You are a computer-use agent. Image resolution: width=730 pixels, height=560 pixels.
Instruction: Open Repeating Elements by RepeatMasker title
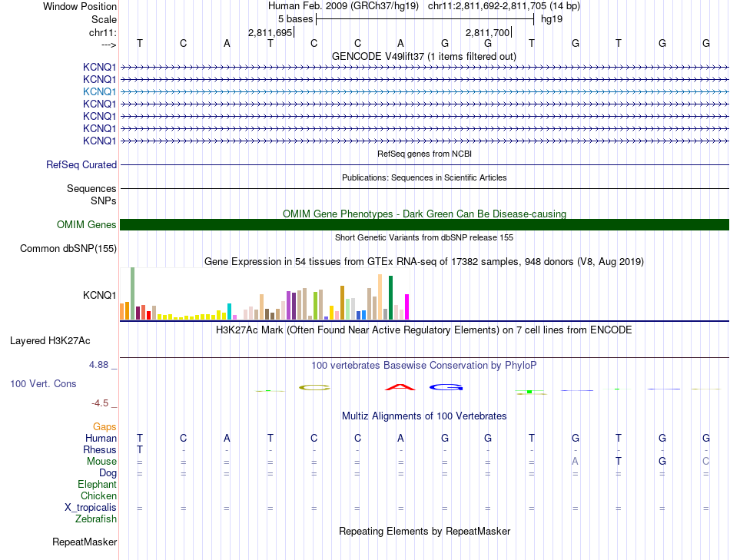tap(425, 531)
